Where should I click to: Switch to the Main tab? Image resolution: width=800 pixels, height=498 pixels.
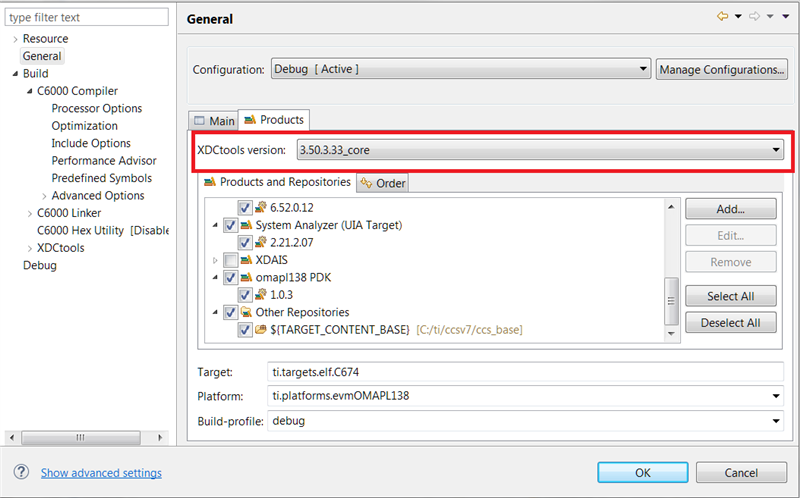coord(214,121)
